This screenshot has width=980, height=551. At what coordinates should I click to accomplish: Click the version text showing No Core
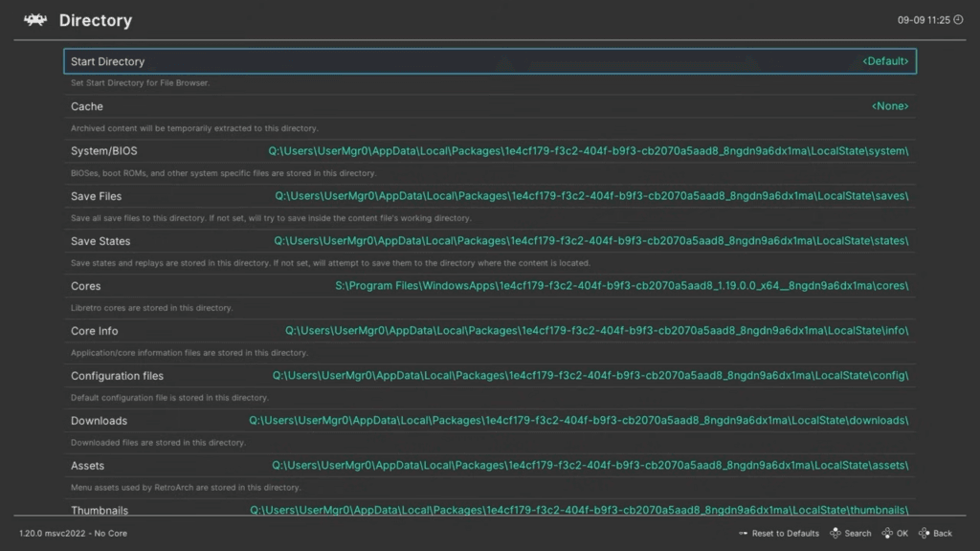pyautogui.click(x=73, y=533)
